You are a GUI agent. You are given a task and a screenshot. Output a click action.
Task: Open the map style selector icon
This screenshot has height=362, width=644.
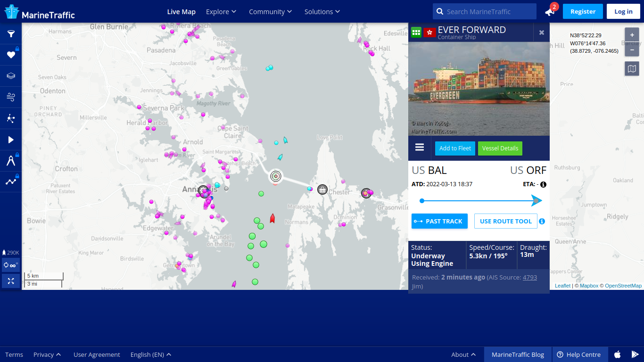click(632, 69)
